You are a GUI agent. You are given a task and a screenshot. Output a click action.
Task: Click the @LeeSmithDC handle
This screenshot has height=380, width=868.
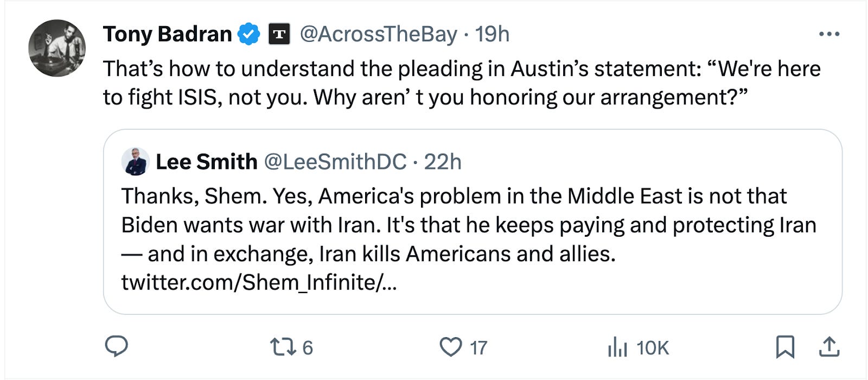[334, 161]
